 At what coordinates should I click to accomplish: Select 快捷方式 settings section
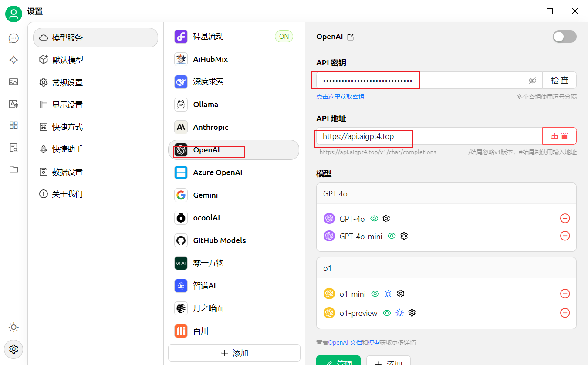coord(95,127)
